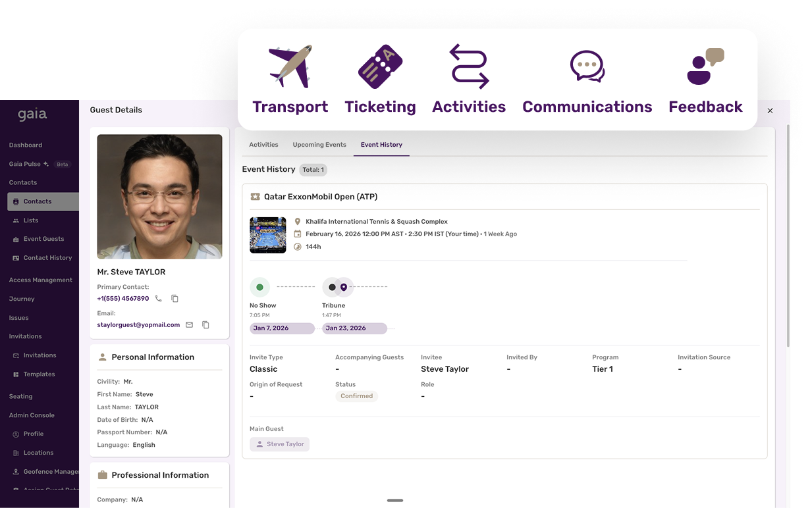Click the Qatar ExxonMobil Open event thumbnail
This screenshot has height=508, width=812.
point(268,235)
